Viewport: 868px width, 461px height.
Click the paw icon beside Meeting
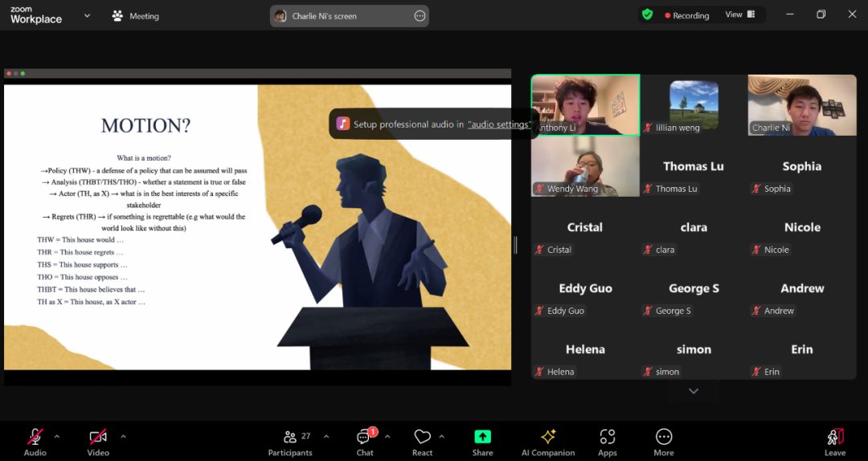117,16
